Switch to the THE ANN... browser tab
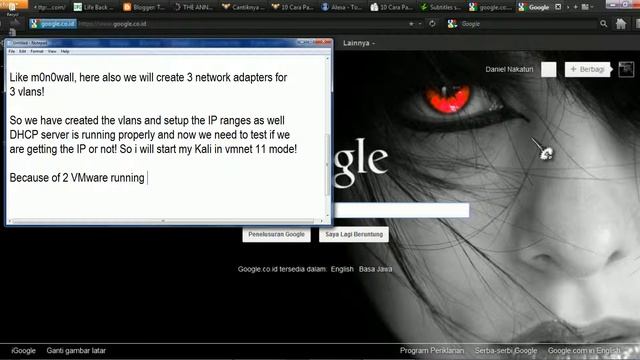 coord(193,7)
